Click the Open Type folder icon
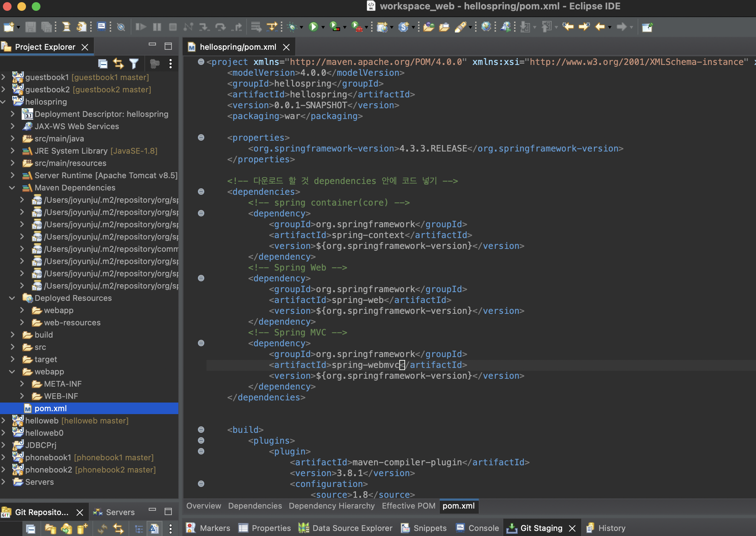This screenshot has height=536, width=756. click(x=428, y=27)
